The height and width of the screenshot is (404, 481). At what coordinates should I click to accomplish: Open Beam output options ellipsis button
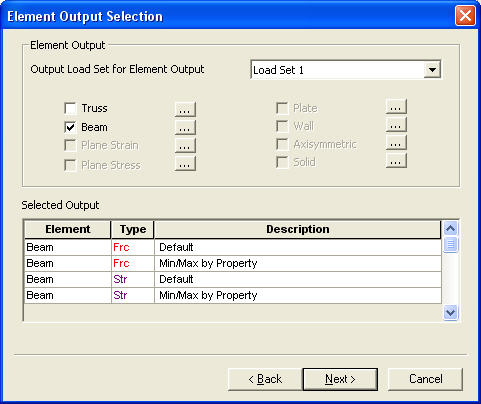[x=185, y=127]
